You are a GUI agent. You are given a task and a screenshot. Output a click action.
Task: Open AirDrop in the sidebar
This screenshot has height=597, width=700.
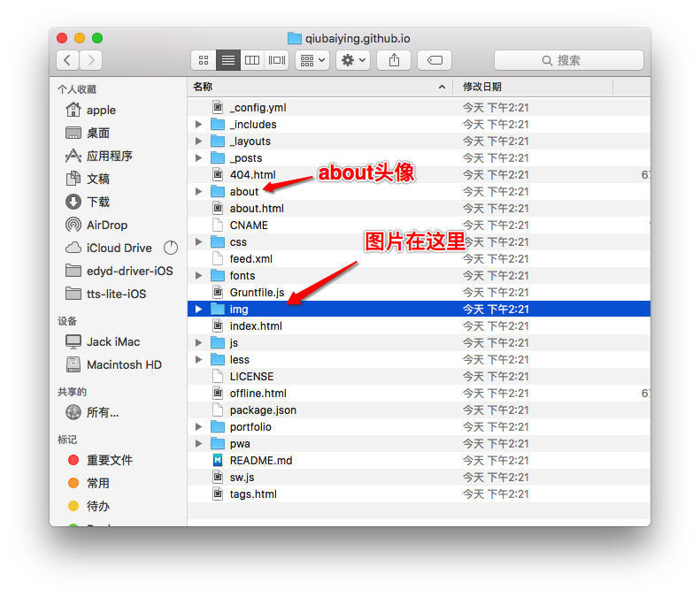pos(106,225)
